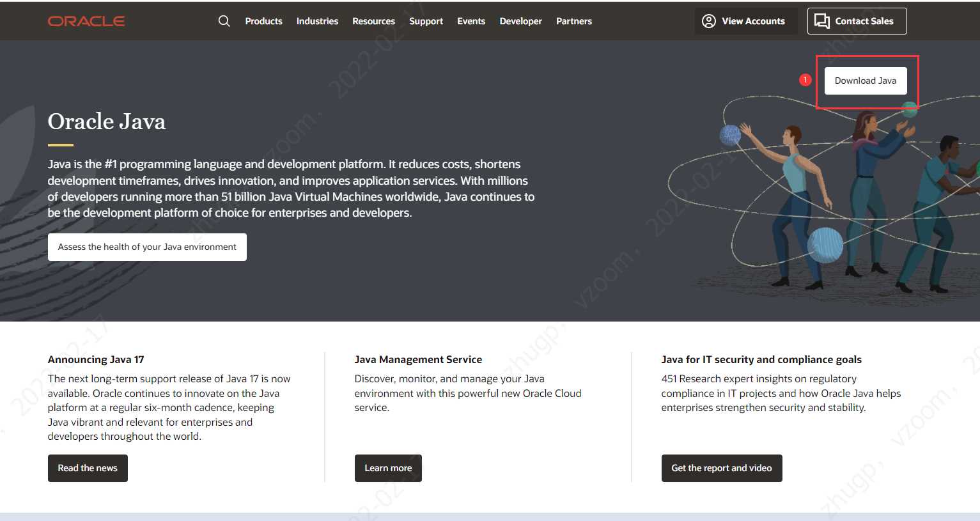Click the Announcing Java 17 heading
Image resolution: width=980 pixels, height=521 pixels.
click(96, 359)
